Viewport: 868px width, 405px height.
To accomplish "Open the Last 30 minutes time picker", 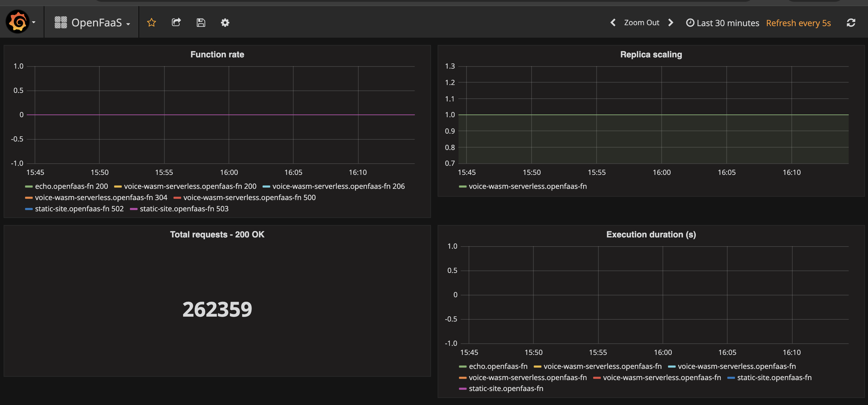I will 723,23.
